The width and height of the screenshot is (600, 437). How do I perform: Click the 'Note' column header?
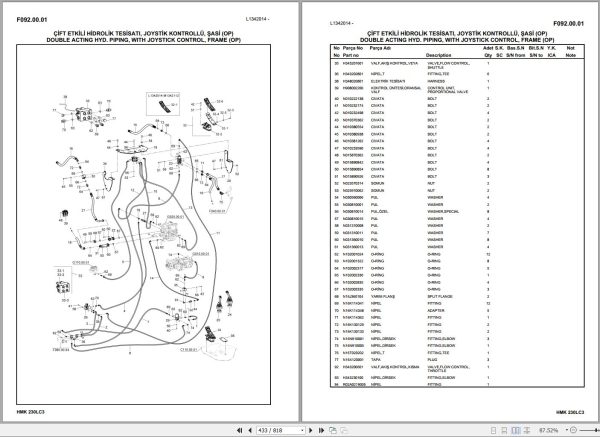571,55
